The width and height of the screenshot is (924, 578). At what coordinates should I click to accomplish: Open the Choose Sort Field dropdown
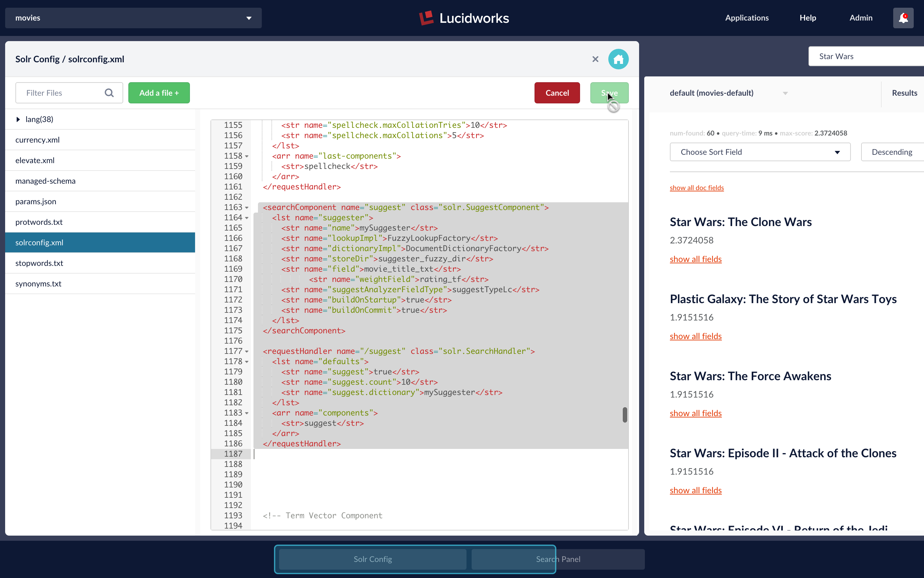[x=760, y=152]
